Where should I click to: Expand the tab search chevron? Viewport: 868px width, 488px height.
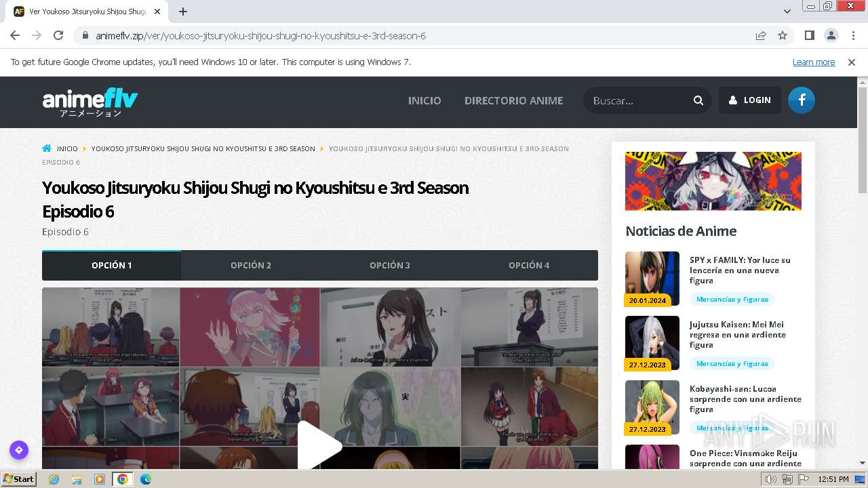point(787,12)
